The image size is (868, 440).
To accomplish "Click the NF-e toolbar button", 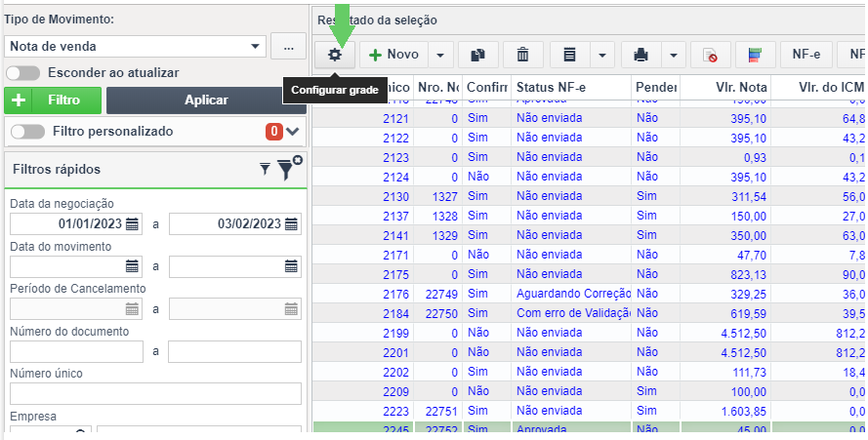I will tap(806, 55).
